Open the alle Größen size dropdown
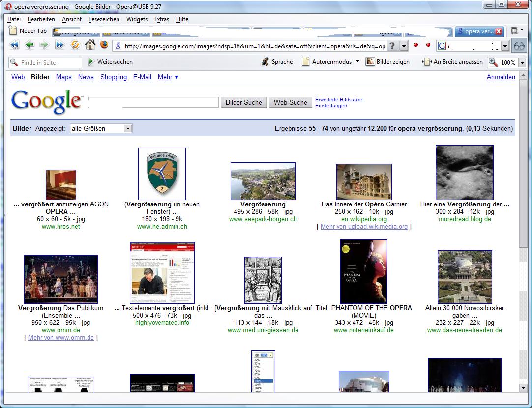532x408 pixels. [128, 128]
